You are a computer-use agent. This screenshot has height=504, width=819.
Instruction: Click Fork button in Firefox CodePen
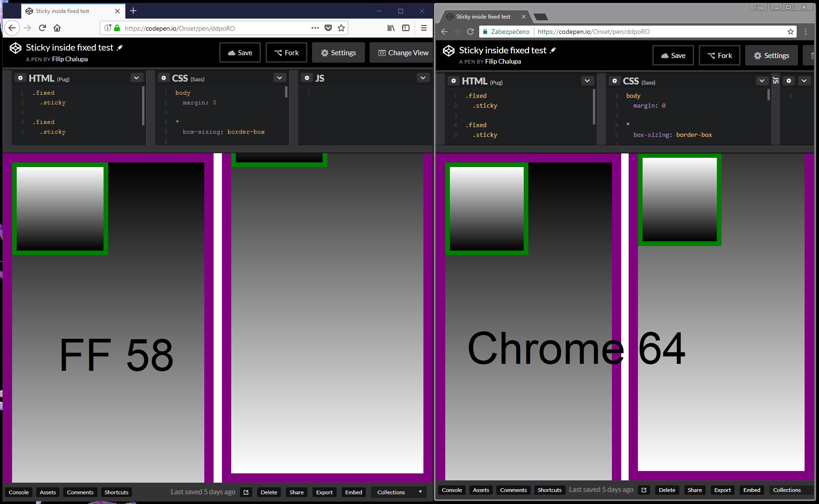(x=286, y=52)
